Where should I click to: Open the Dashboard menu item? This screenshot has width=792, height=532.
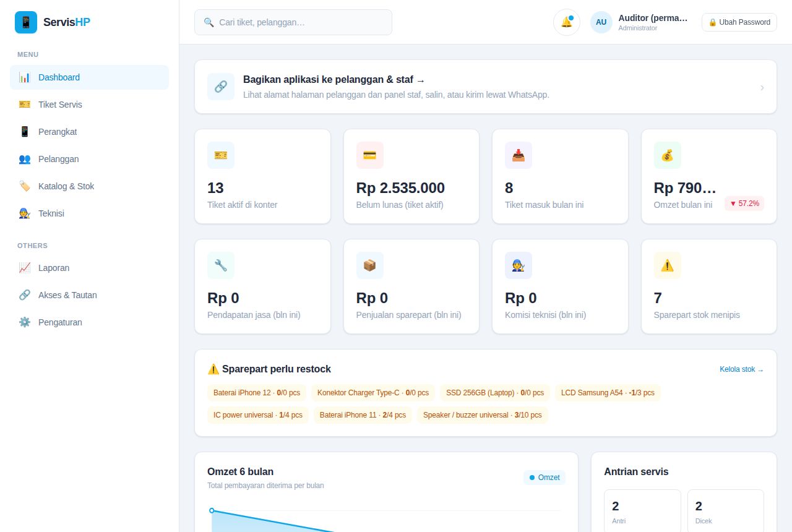tap(89, 77)
